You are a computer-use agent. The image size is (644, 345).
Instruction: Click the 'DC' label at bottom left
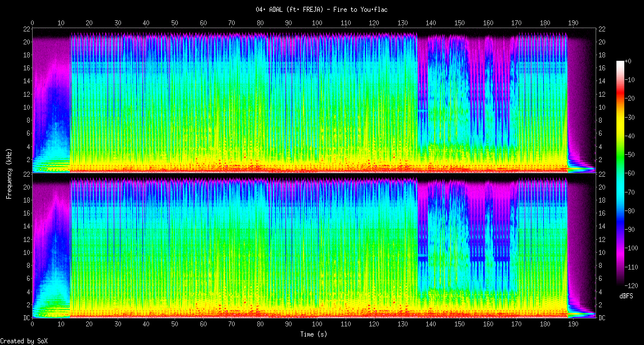[26, 318]
